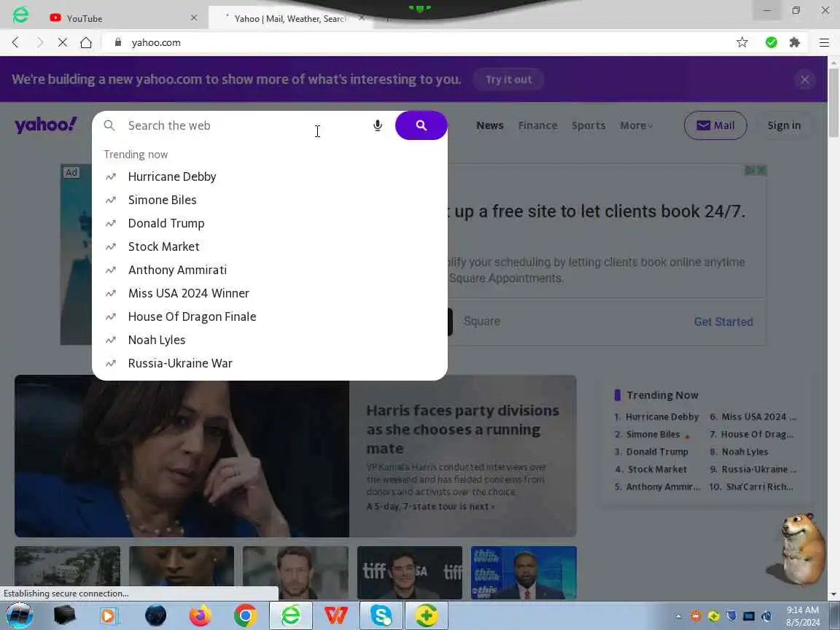Click the yahoo.com address bar
This screenshot has width=840, height=630.
coord(418,42)
